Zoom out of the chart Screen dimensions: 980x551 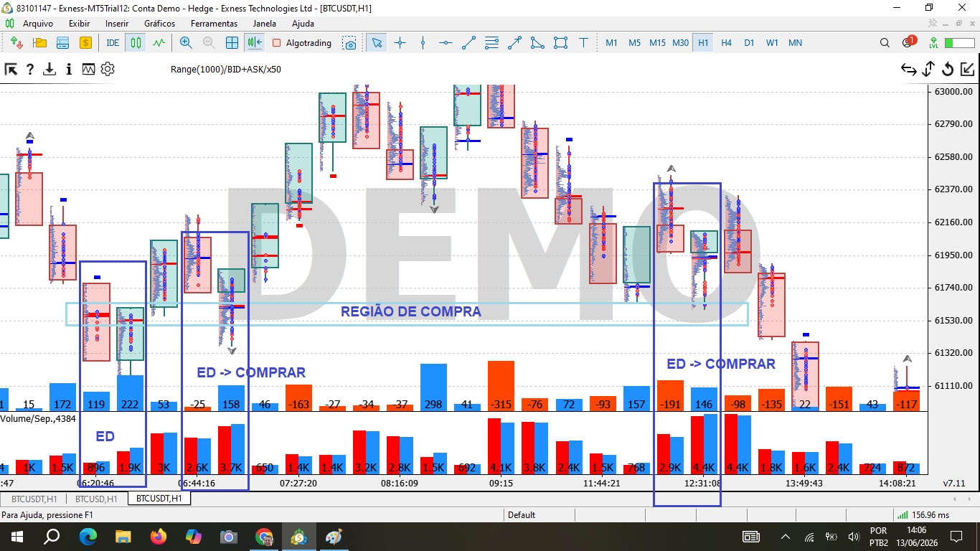coord(209,42)
